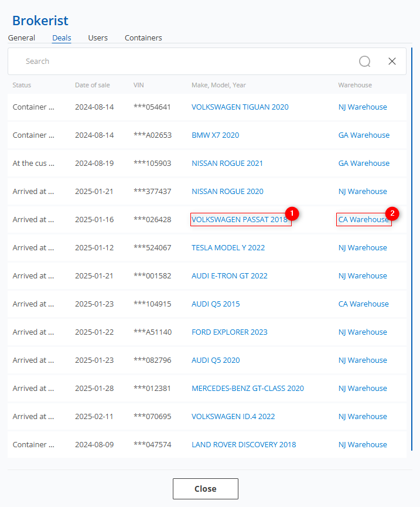
Task: Click the Warehouse column header
Action: 355,85
